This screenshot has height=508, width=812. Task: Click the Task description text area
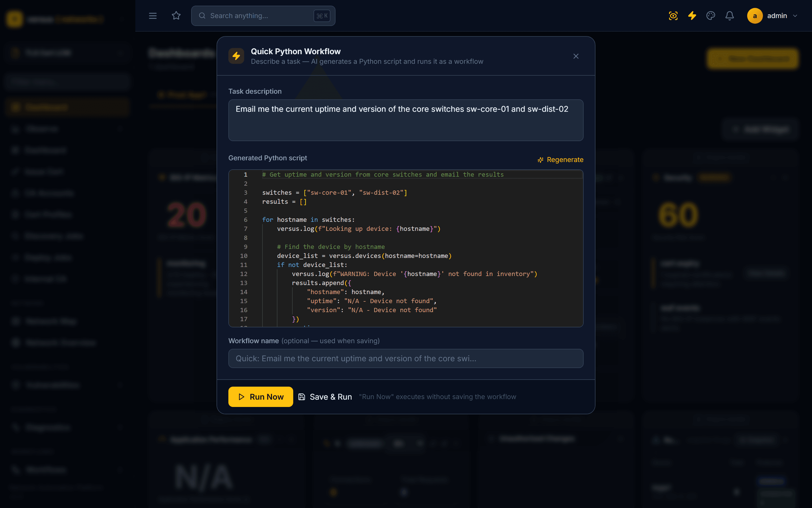click(406, 120)
